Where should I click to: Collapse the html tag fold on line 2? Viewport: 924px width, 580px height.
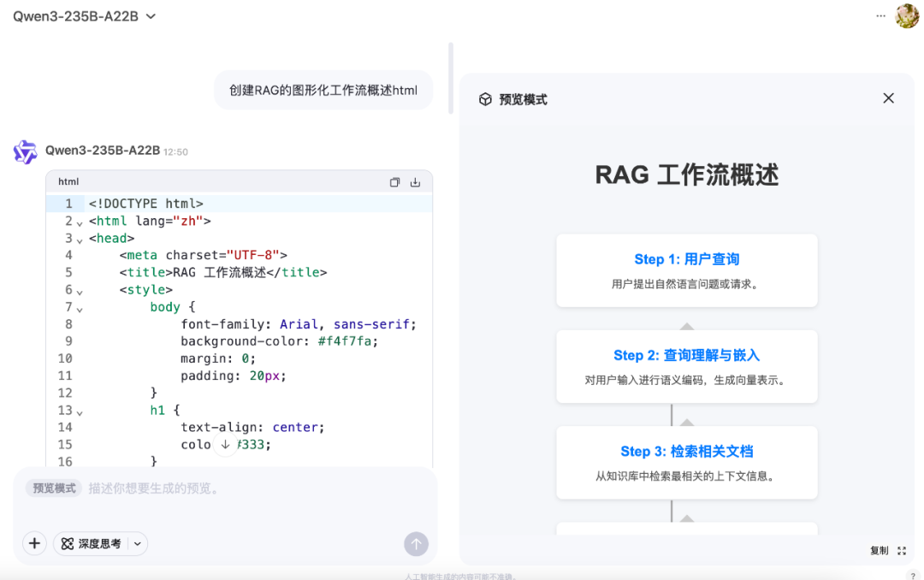click(x=80, y=223)
